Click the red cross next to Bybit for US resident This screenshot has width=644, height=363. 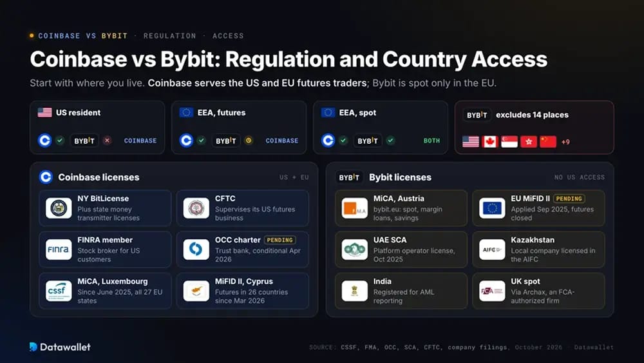tap(107, 141)
